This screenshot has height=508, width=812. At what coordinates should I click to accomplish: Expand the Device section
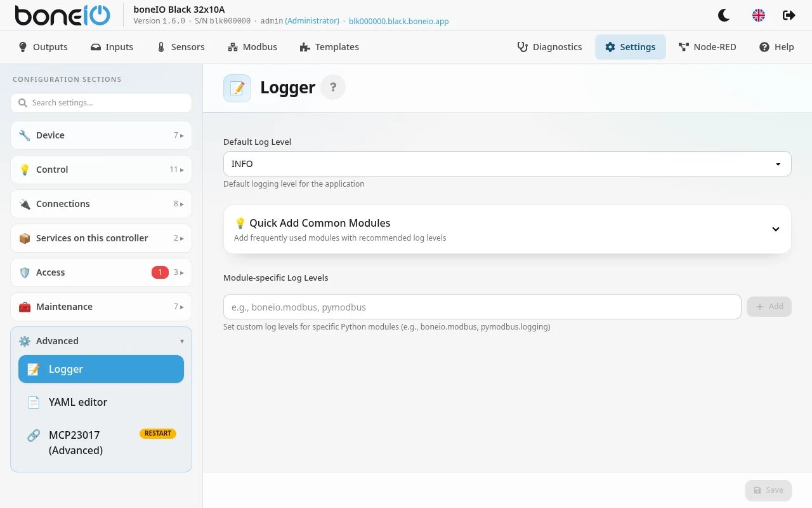(101, 135)
